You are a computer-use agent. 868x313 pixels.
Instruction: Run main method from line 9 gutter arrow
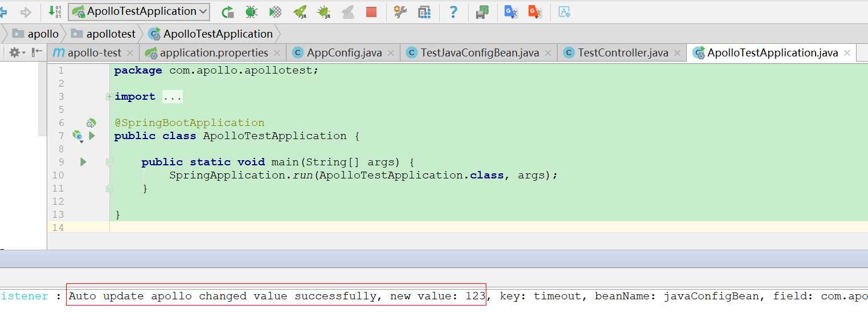click(x=83, y=162)
